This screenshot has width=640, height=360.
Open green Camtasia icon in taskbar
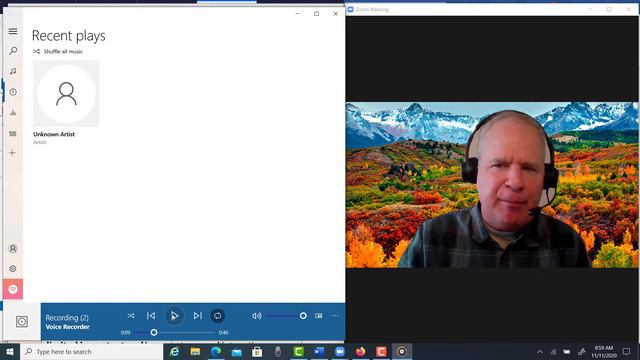pos(299,351)
